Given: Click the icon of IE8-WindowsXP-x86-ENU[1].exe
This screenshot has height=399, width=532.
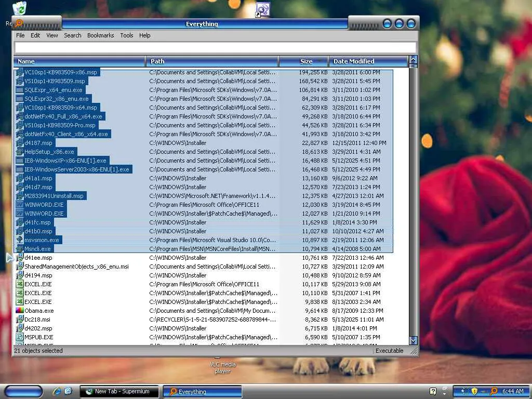Looking at the screenshot, I should pyautogui.click(x=20, y=161).
